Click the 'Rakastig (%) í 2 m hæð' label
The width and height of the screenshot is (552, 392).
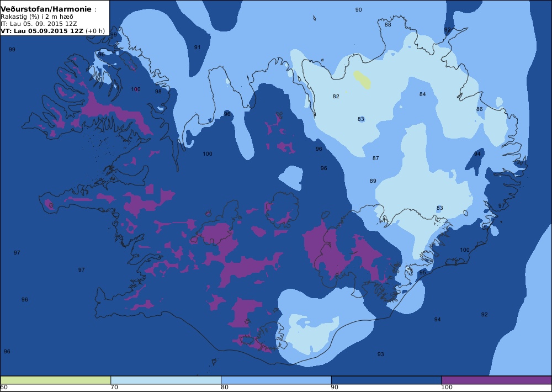[37, 17]
